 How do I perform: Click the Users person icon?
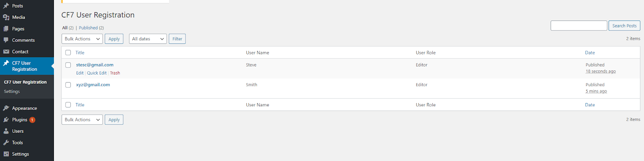6,131
